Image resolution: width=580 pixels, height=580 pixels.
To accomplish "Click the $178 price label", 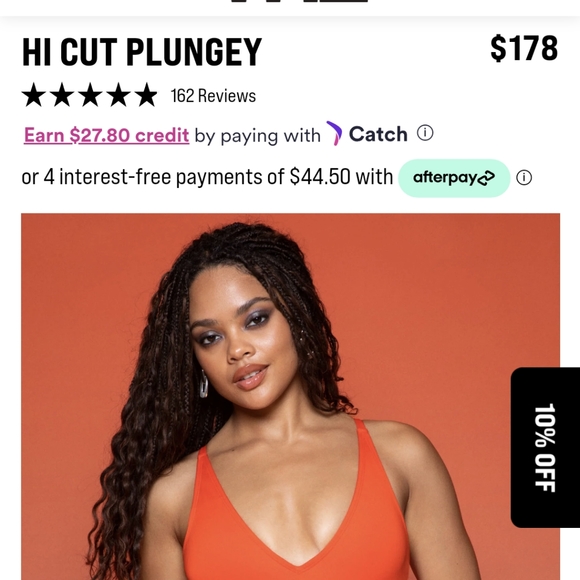I will (524, 48).
